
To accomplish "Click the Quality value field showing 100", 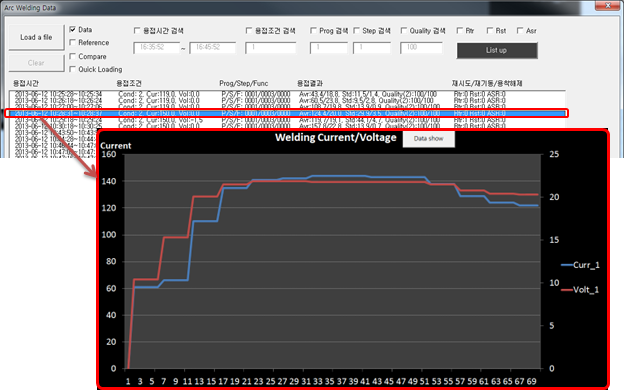I will click(421, 47).
